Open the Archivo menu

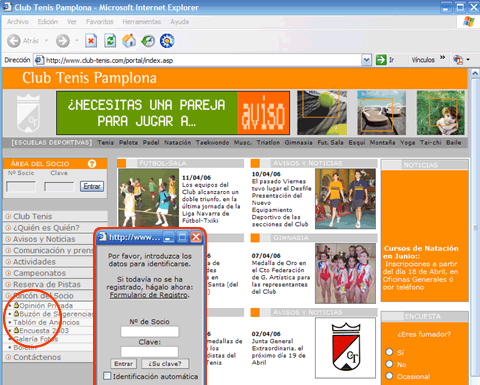[x=18, y=22]
